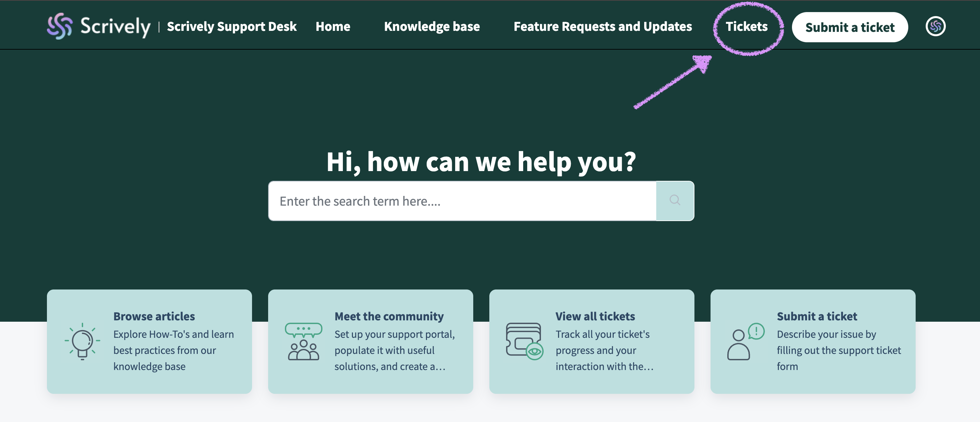The image size is (980, 422).
Task: Open View all tickets card heading
Action: click(595, 316)
